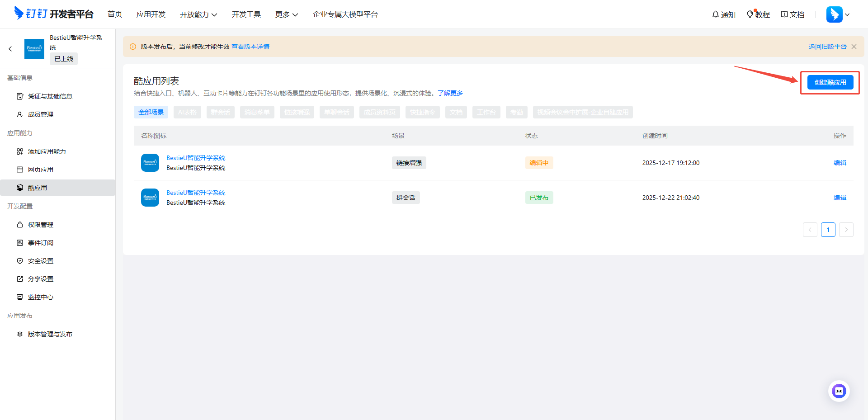Image resolution: width=868 pixels, height=420 pixels.
Task: Open the floating assistant chat icon
Action: [839, 391]
